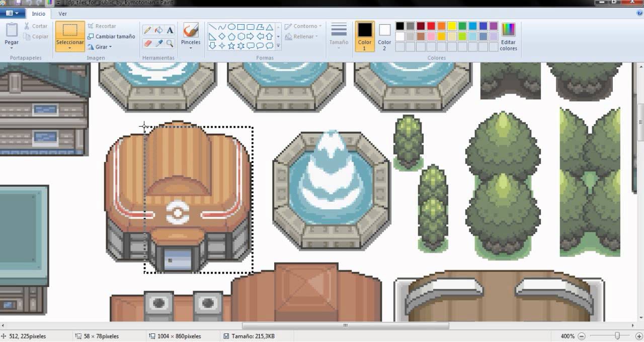
Task: Choose the Right triangle shape
Action: (x=212, y=36)
